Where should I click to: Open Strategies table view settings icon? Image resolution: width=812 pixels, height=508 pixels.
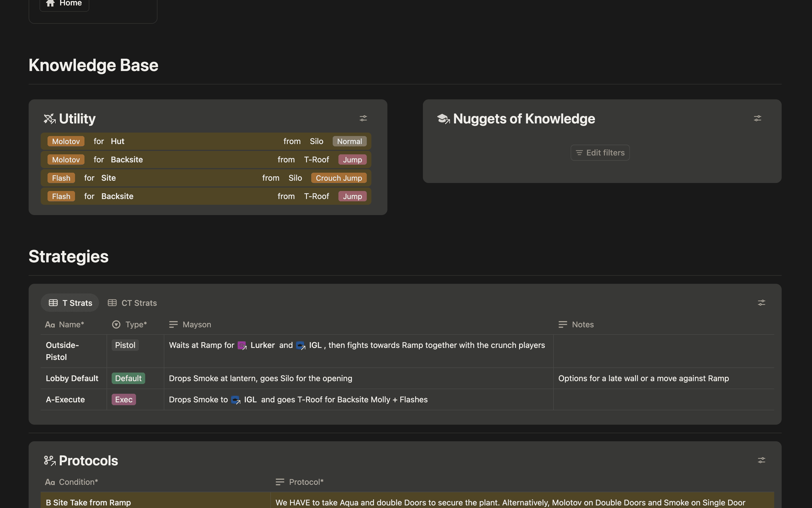[761, 303]
